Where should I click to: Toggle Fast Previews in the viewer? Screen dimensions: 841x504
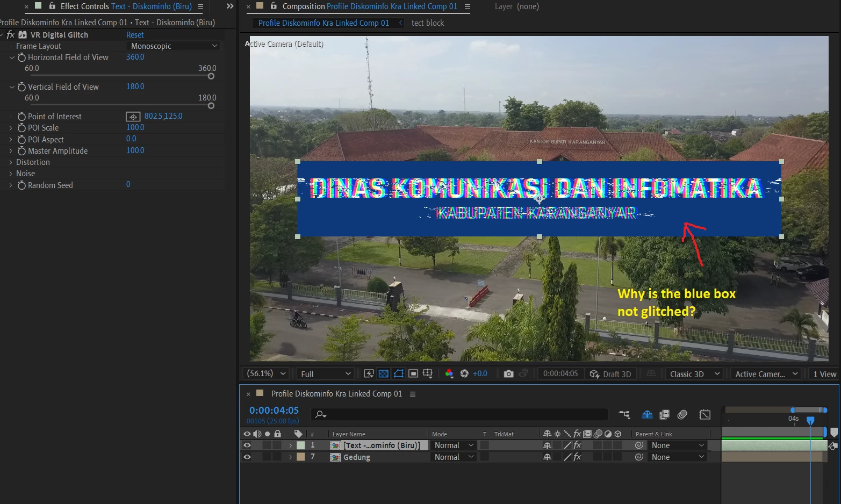tap(369, 374)
